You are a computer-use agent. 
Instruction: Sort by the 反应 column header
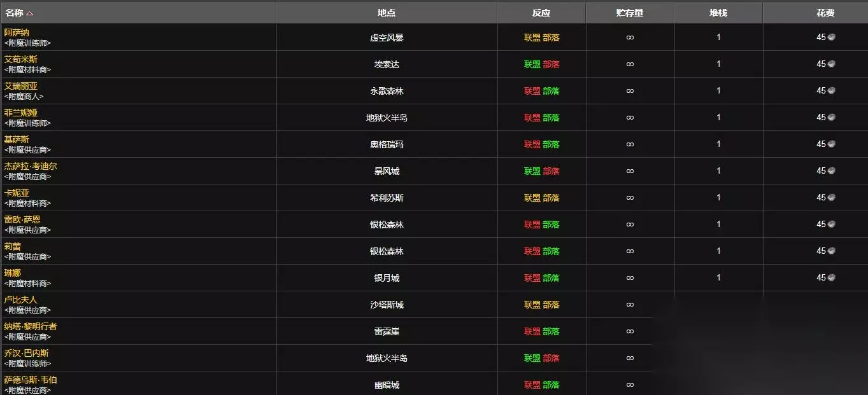pyautogui.click(x=541, y=13)
